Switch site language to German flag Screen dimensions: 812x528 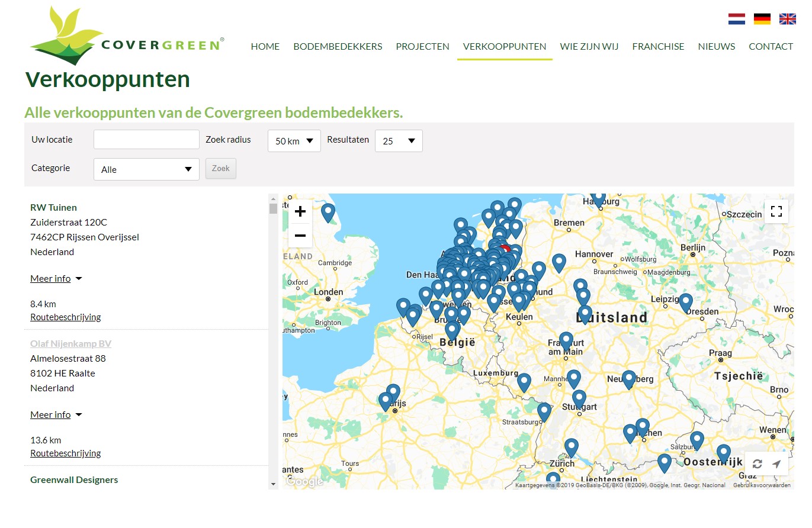(762, 19)
